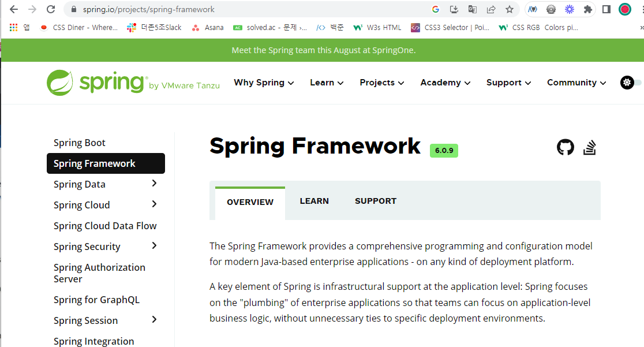Open CSS3 Selector bookmark
The height and width of the screenshot is (347, 644).
(x=450, y=28)
